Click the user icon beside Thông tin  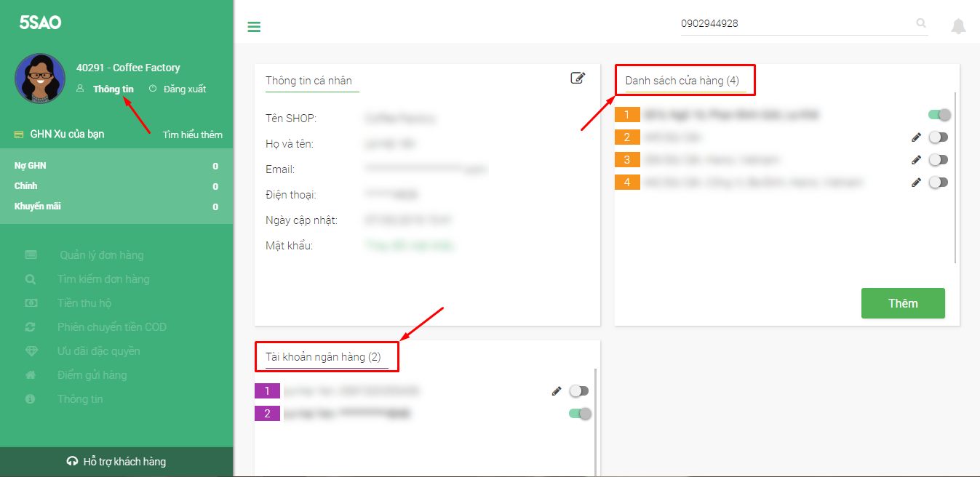coord(81,89)
